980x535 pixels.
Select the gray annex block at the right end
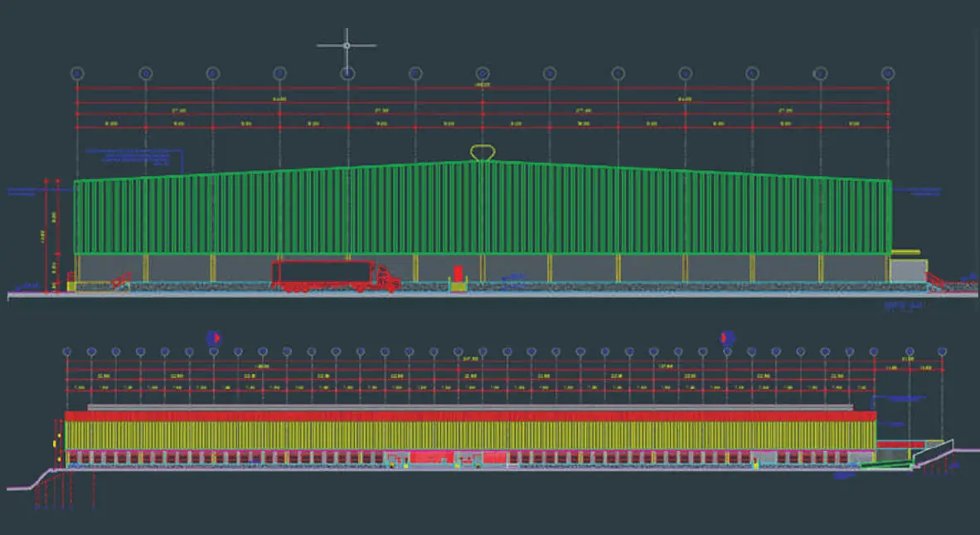[908, 270]
